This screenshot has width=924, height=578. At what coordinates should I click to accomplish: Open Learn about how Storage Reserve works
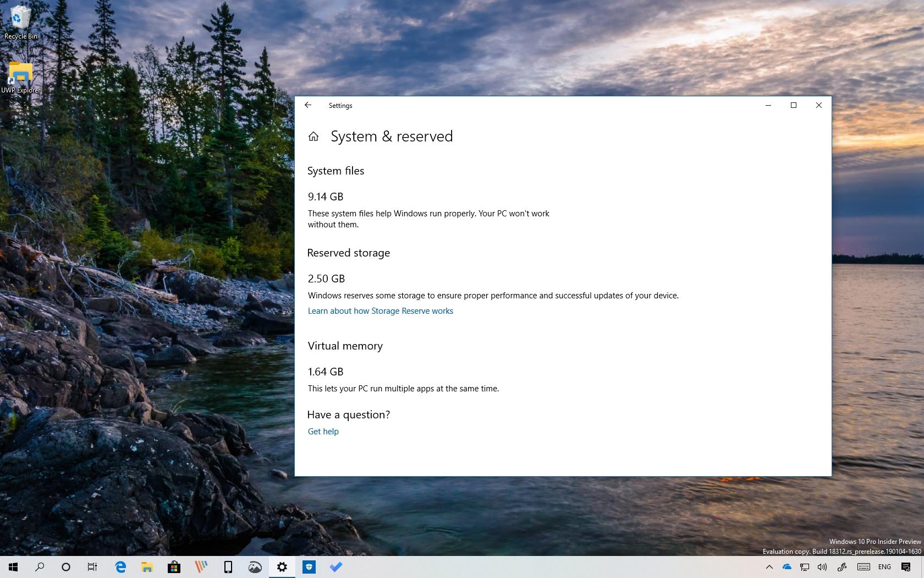coord(380,310)
